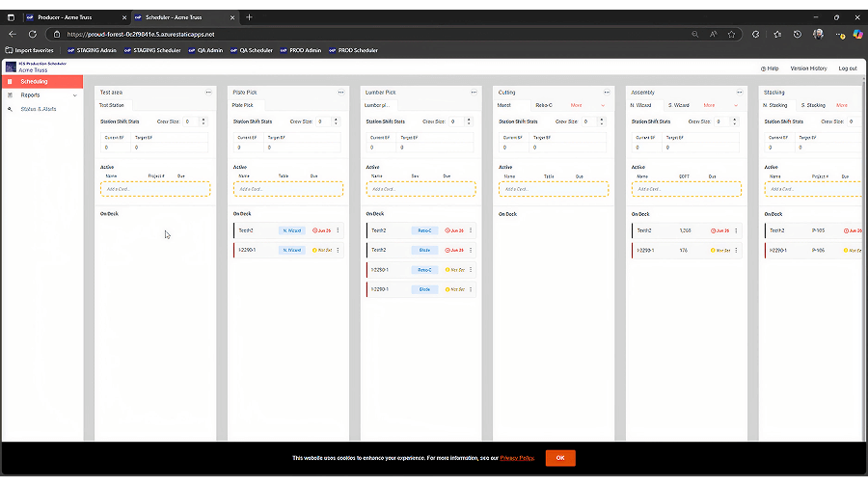Click the Status & Alerts sidebar icon
This screenshot has height=486, width=868.
pos(10,109)
